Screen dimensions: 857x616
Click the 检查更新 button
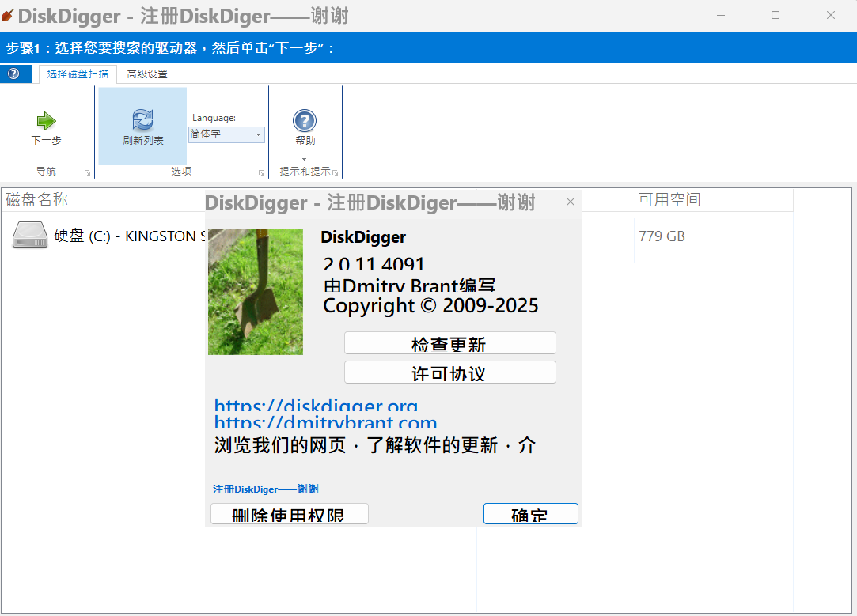click(449, 343)
